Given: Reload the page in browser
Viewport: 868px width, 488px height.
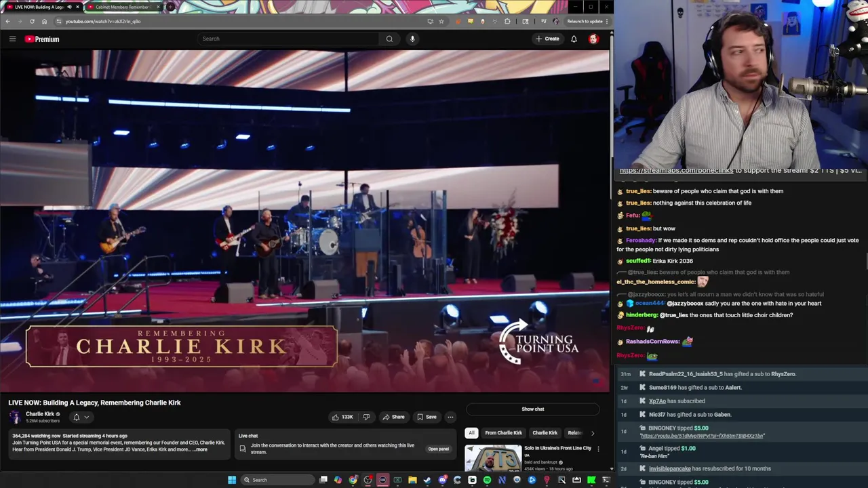Looking at the screenshot, I should pyautogui.click(x=32, y=21).
